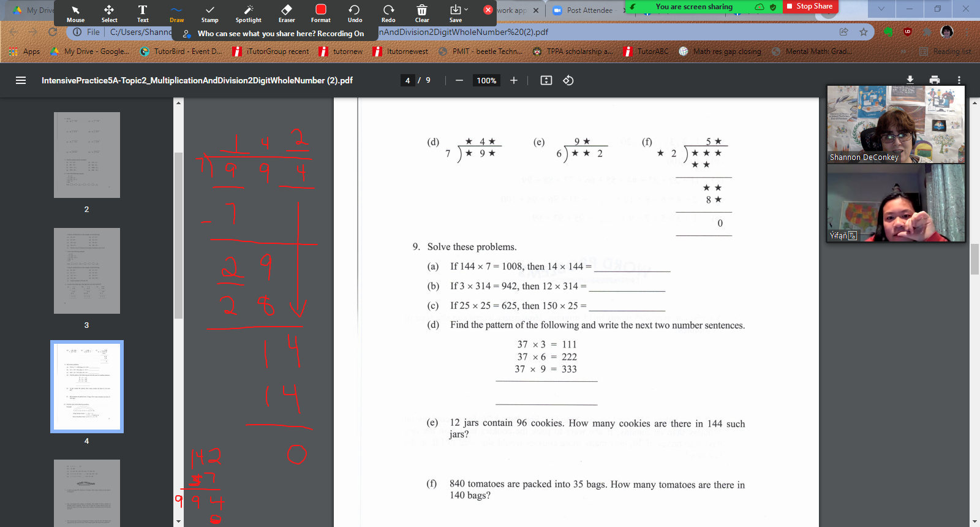Close the work app tab
The height and width of the screenshot is (527, 980).
[x=536, y=10]
